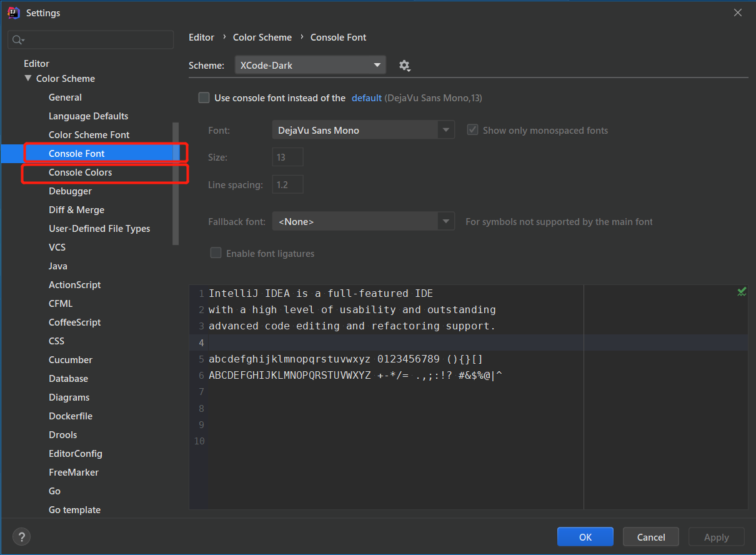Image resolution: width=756 pixels, height=555 pixels.
Task: Select Go in the settings tree
Action: pyautogui.click(x=55, y=491)
